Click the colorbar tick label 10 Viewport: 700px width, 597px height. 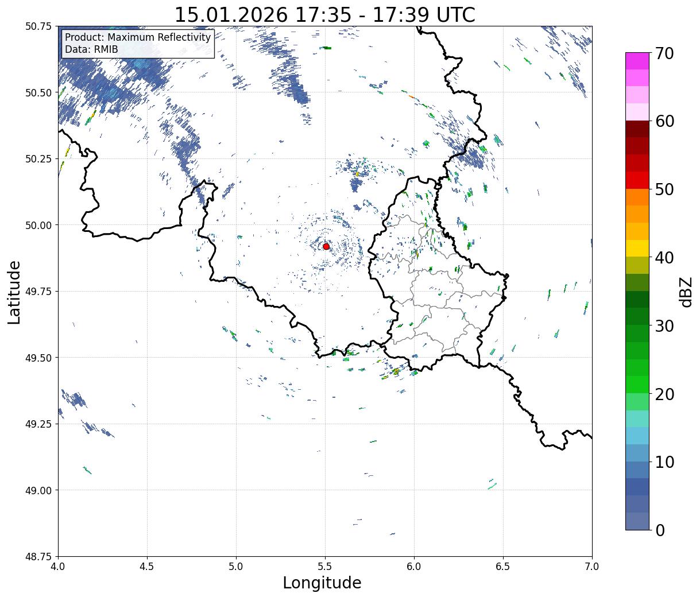pyautogui.click(x=664, y=462)
